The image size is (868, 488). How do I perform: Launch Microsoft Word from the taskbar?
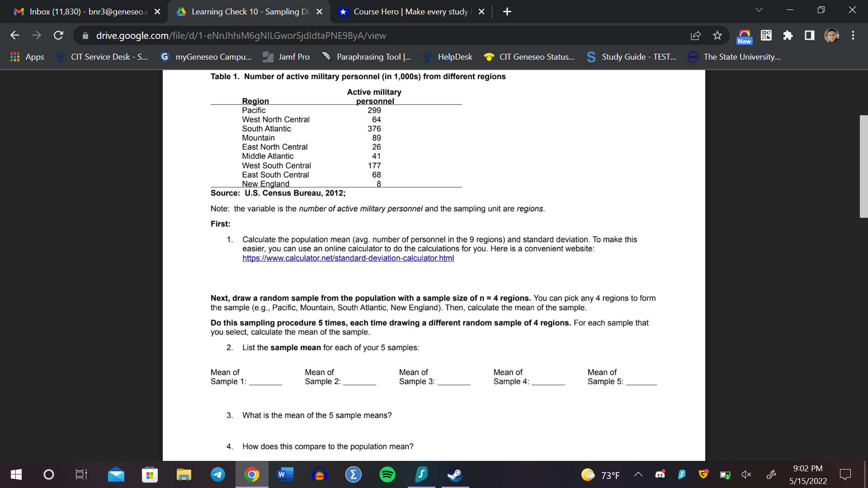285,474
